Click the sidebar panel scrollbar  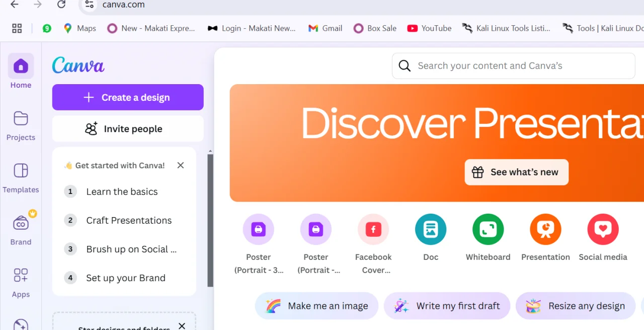click(210, 220)
